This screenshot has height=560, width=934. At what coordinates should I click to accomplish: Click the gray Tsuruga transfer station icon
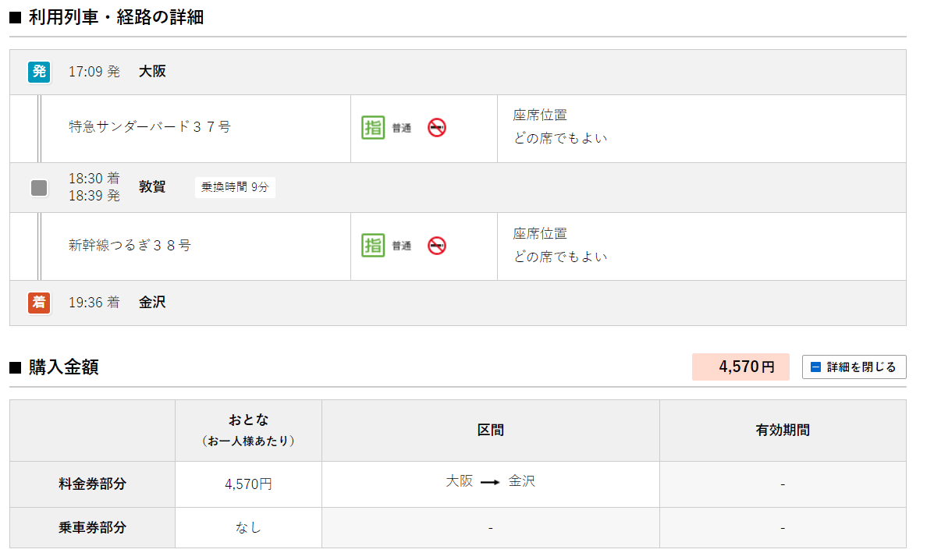(39, 188)
